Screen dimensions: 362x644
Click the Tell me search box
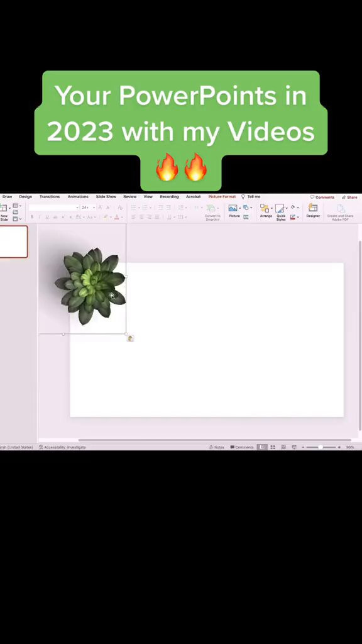[x=251, y=197]
